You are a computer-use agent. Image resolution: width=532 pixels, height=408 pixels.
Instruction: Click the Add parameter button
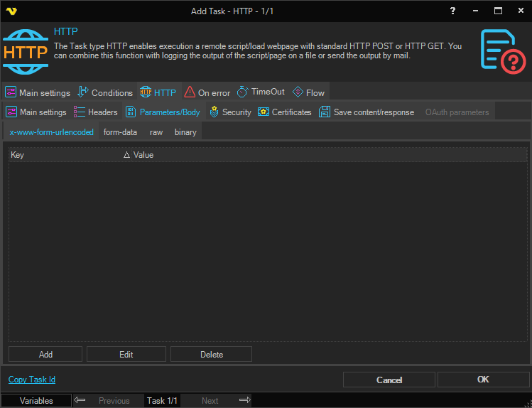click(x=45, y=355)
